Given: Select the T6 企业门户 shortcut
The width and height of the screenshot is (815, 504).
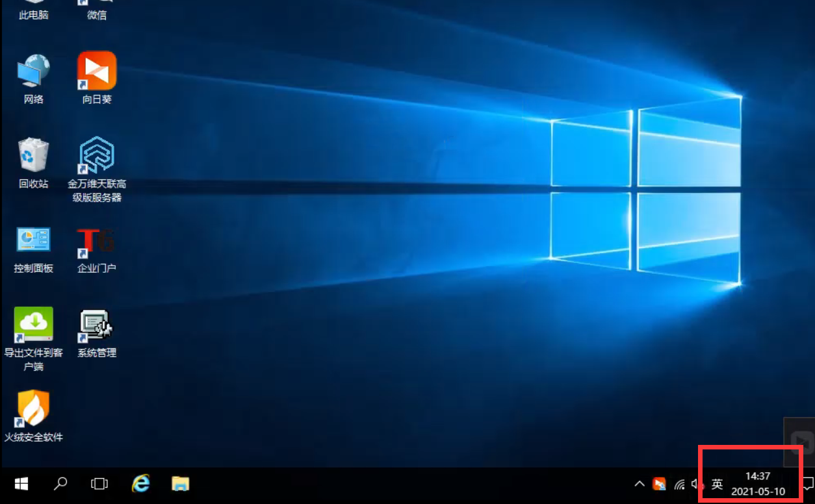Looking at the screenshot, I should tap(97, 249).
